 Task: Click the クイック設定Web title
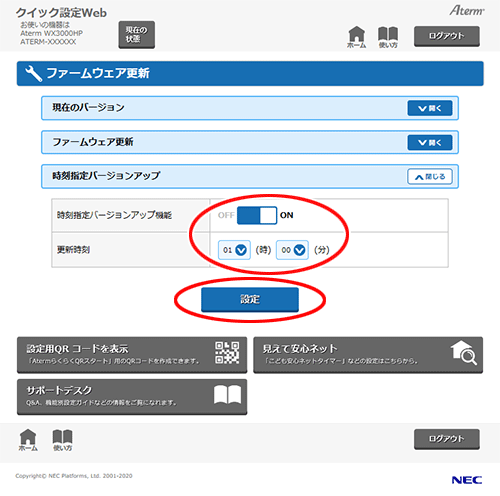click(x=61, y=13)
